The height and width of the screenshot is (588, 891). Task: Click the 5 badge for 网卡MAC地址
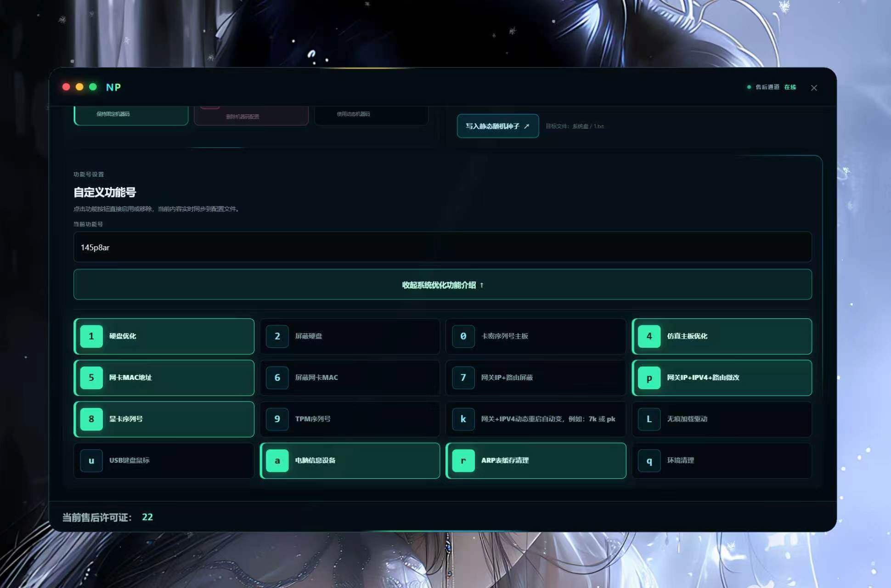tap(91, 378)
